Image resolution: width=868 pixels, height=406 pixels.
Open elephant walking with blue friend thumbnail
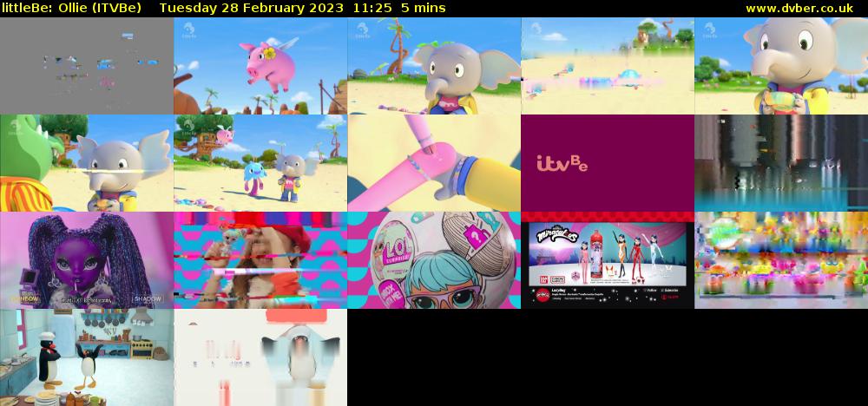[x=260, y=163]
